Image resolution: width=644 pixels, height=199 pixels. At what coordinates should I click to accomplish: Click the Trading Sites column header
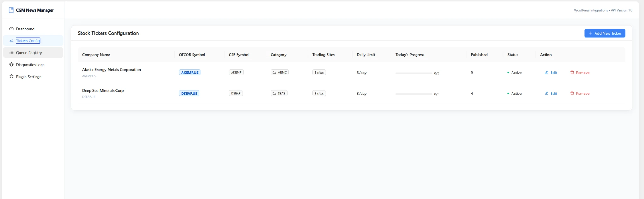[x=323, y=55]
